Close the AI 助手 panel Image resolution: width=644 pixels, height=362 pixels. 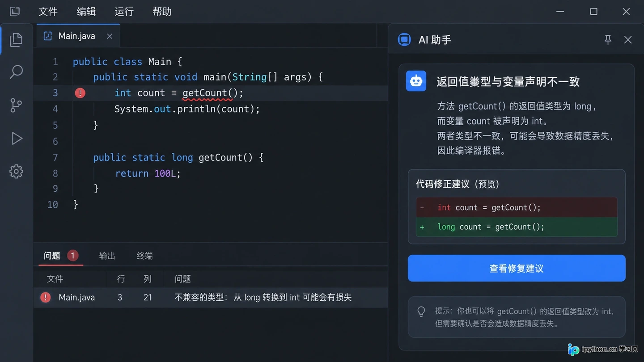pyautogui.click(x=628, y=40)
